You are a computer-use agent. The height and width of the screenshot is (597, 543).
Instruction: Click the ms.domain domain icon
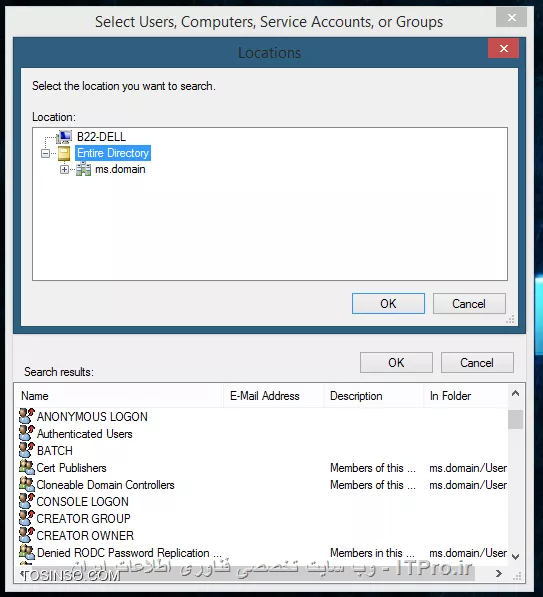tap(83, 169)
